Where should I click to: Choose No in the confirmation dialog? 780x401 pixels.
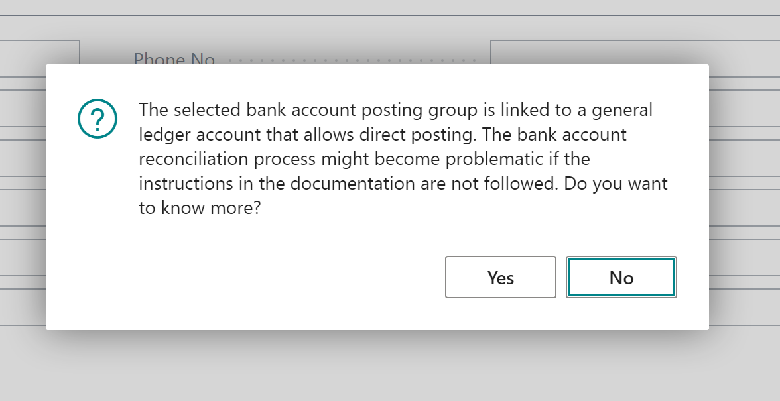621,277
